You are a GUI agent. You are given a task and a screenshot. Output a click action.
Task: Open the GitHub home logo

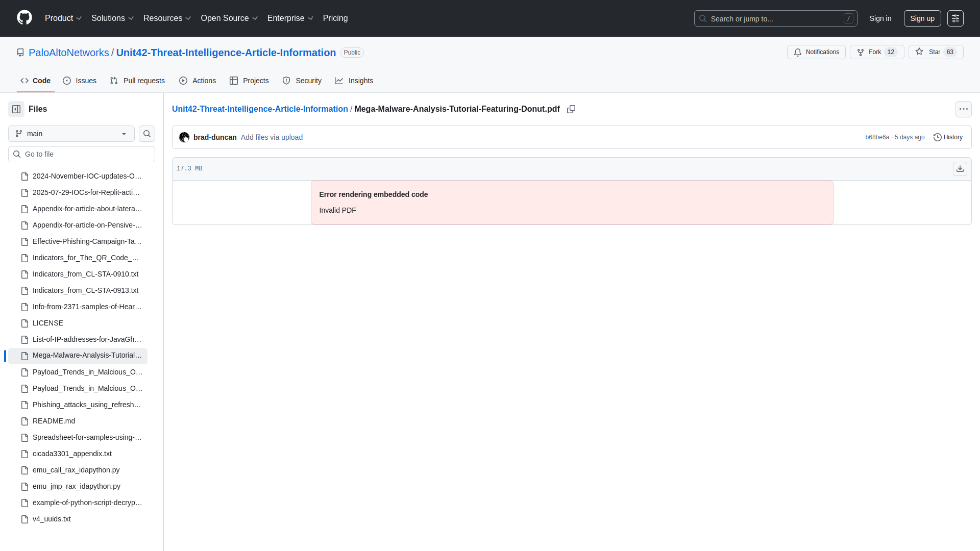click(24, 18)
